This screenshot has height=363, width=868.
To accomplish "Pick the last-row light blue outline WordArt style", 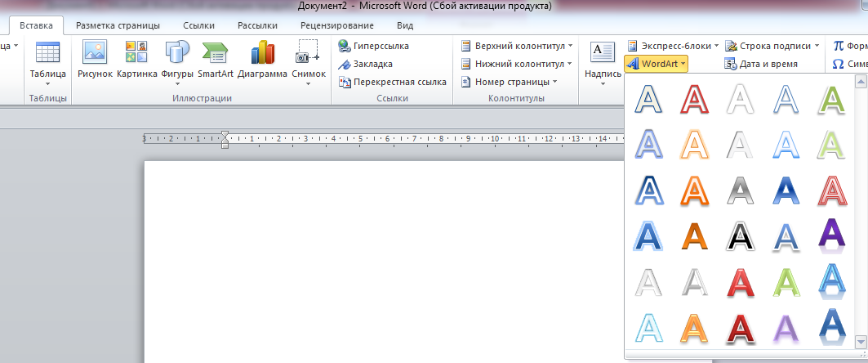I will 649,327.
